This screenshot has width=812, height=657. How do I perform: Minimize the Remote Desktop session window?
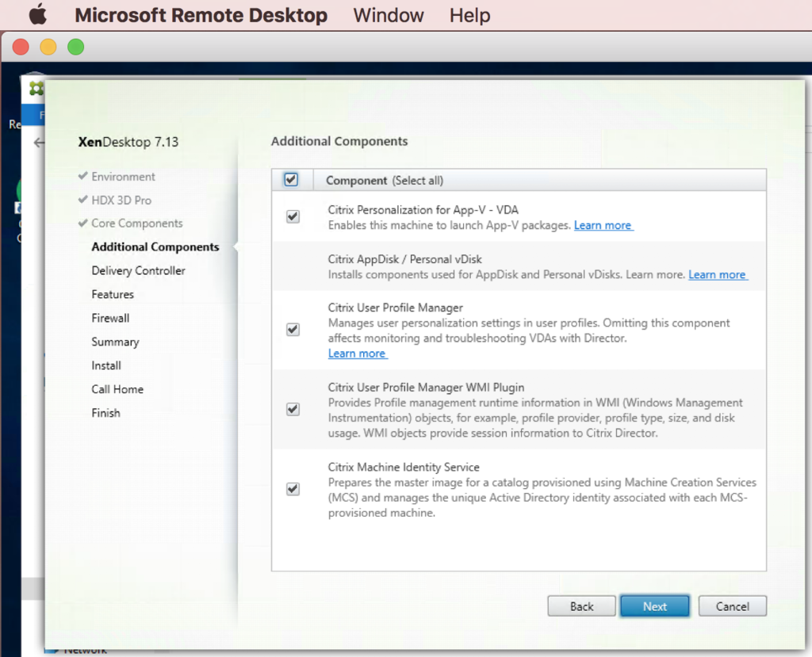(48, 47)
